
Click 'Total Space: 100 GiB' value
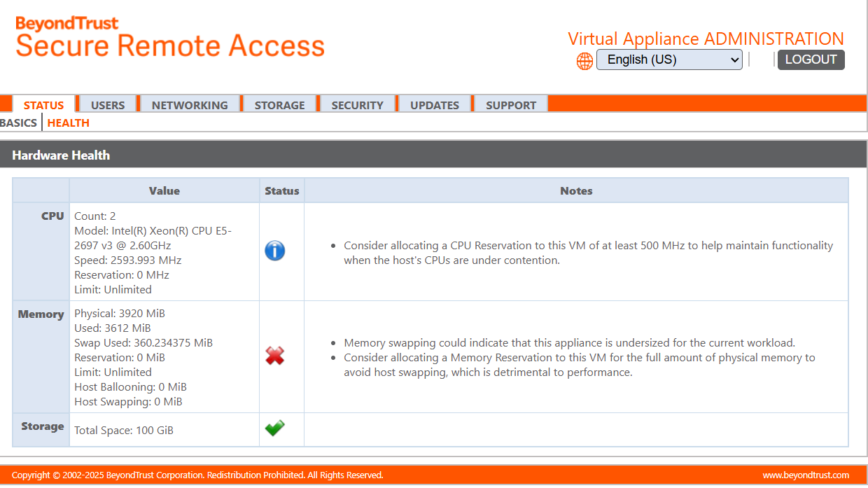124,430
